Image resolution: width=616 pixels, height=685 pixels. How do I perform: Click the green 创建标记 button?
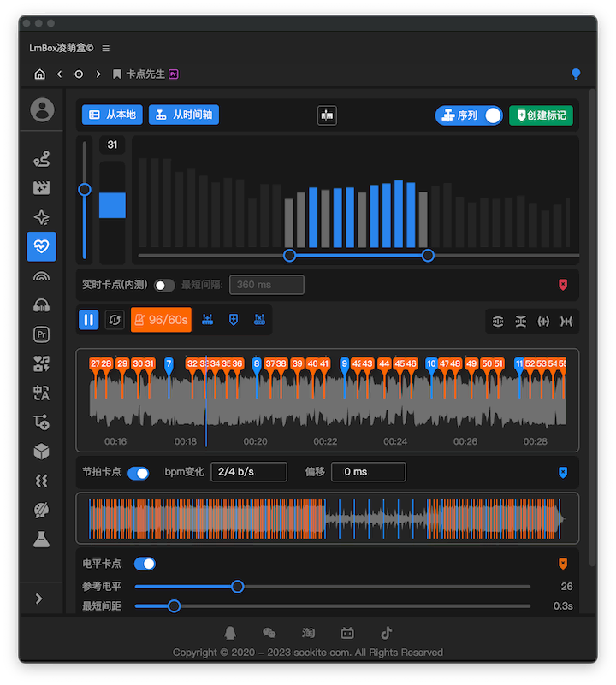(541, 115)
